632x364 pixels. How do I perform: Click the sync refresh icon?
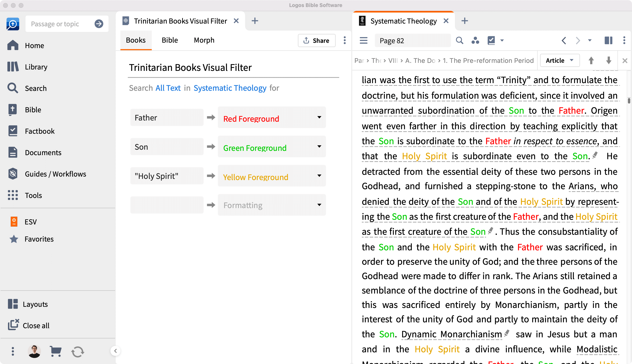click(x=78, y=352)
